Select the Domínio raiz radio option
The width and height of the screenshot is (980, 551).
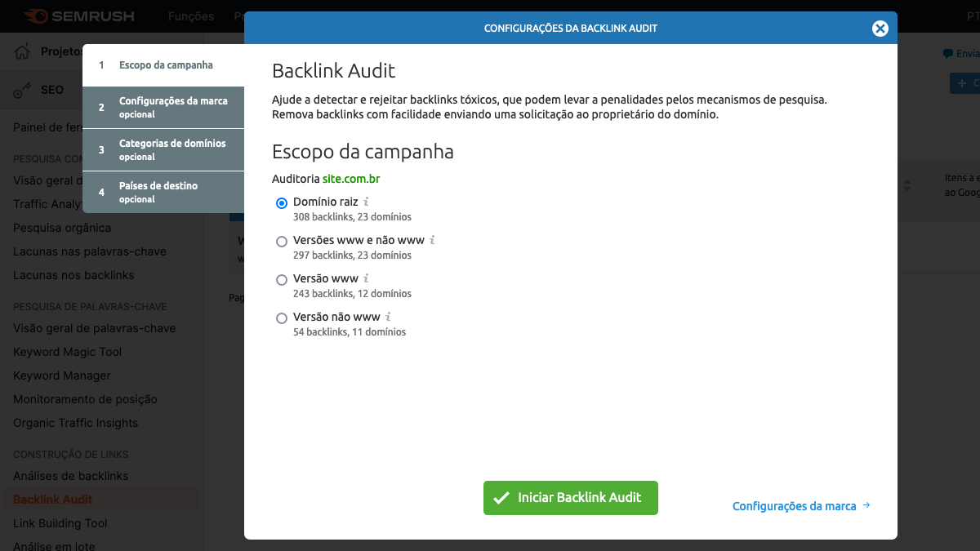282,202
